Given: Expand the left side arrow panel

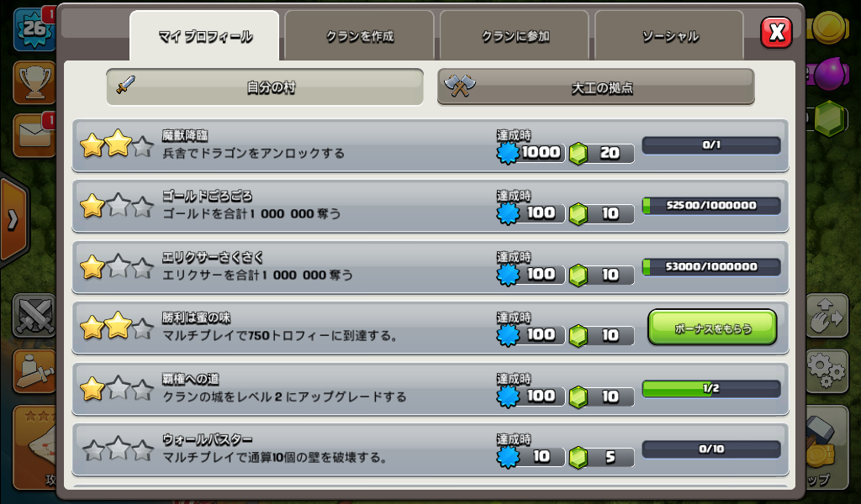Looking at the screenshot, I should (x=13, y=220).
